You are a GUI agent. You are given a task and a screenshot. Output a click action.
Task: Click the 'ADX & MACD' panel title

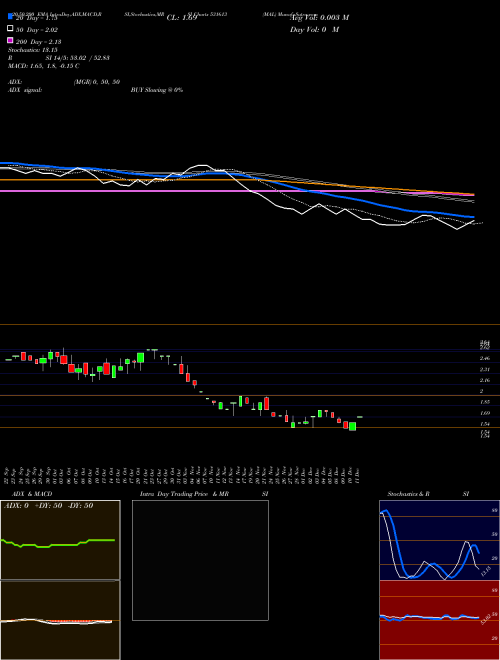[x=32, y=494]
